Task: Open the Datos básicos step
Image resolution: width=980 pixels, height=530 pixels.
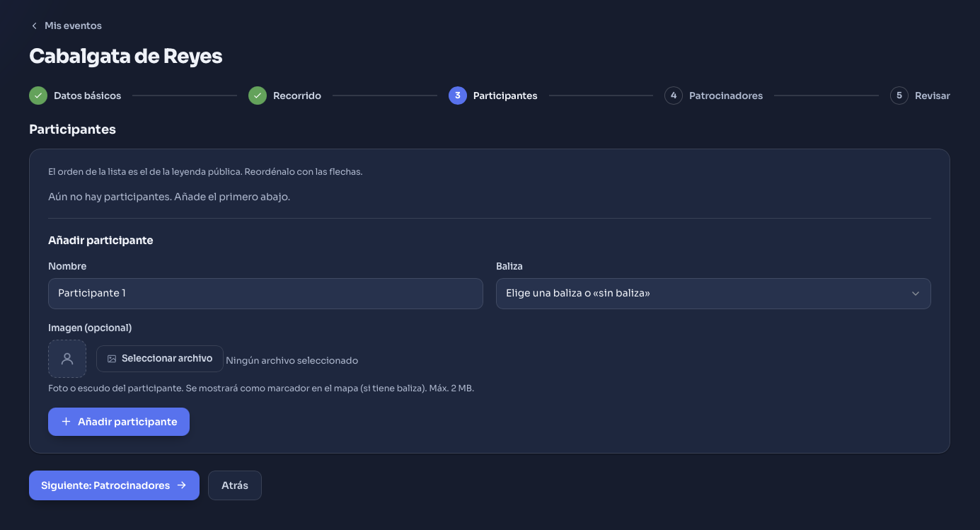Action: [75, 96]
